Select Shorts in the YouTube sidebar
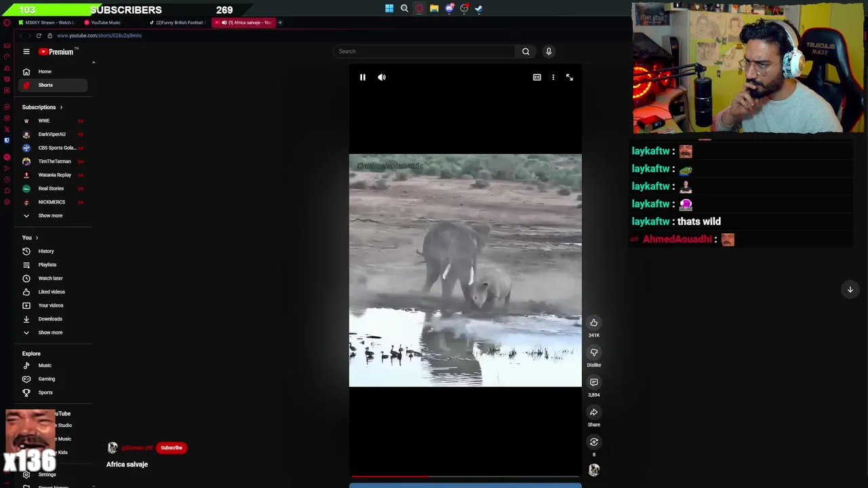This screenshot has height=488, width=868. click(x=54, y=85)
